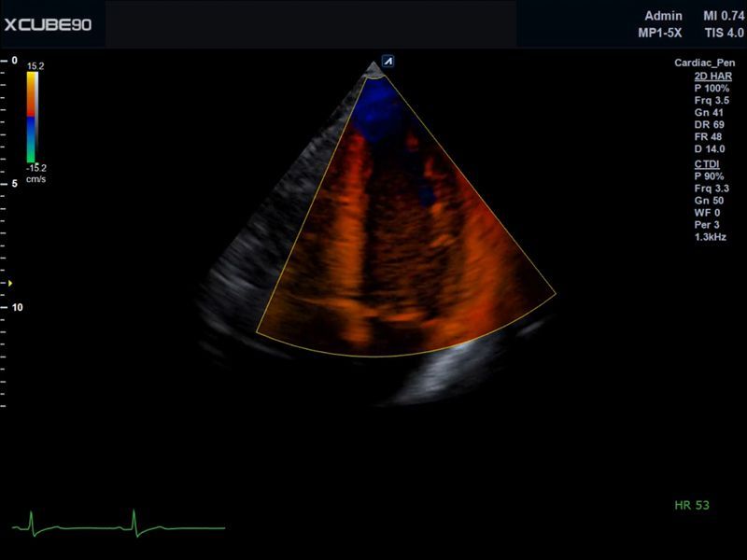Image resolution: width=747 pixels, height=560 pixels.
Task: Click the 'Admin' user label
Action: pos(663,16)
